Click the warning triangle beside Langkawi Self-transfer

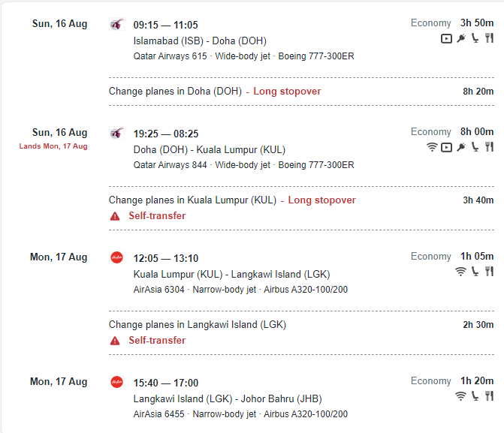[x=115, y=341]
